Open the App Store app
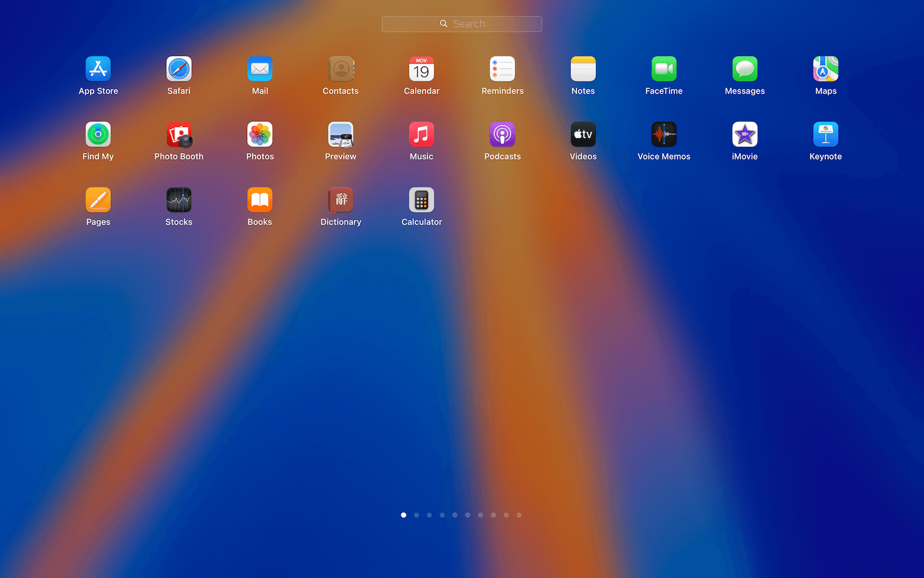924x578 pixels. tap(98, 69)
